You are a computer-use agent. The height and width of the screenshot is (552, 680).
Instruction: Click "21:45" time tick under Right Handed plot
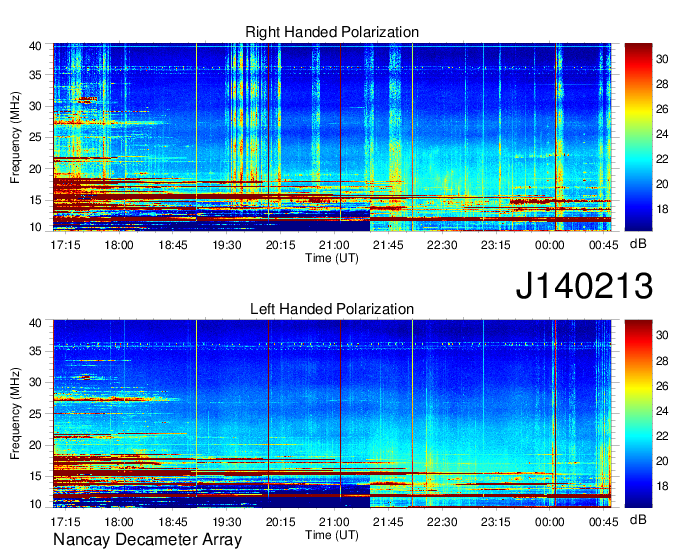[388, 245]
